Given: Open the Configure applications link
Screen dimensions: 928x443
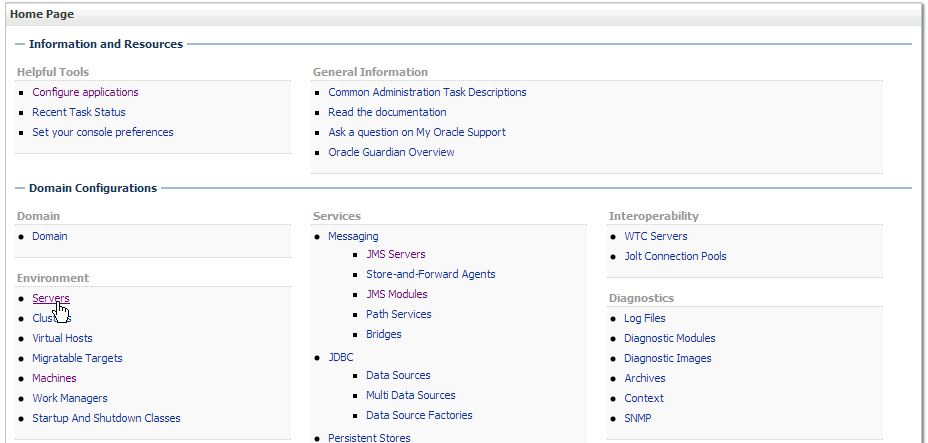Looking at the screenshot, I should click(85, 92).
